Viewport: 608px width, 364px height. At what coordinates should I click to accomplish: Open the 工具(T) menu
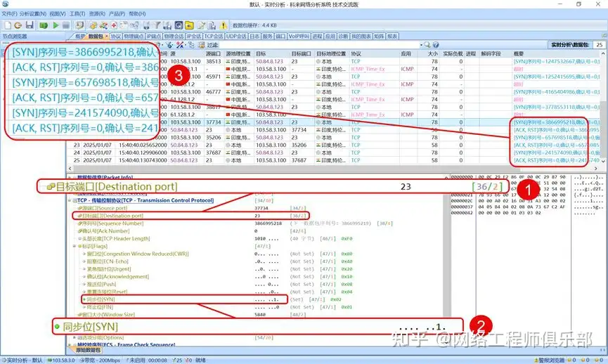[x=77, y=13]
